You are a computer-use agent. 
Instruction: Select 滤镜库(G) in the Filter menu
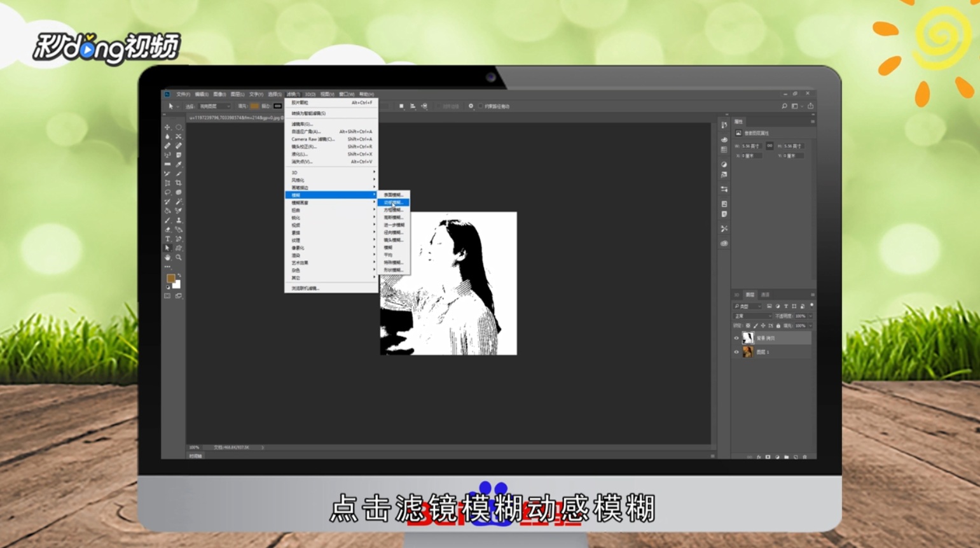[331, 124]
